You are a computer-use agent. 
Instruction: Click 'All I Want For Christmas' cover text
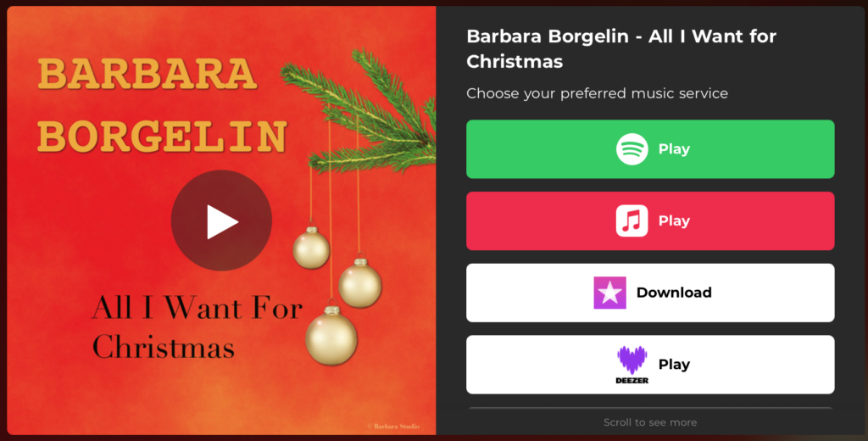pos(197,327)
